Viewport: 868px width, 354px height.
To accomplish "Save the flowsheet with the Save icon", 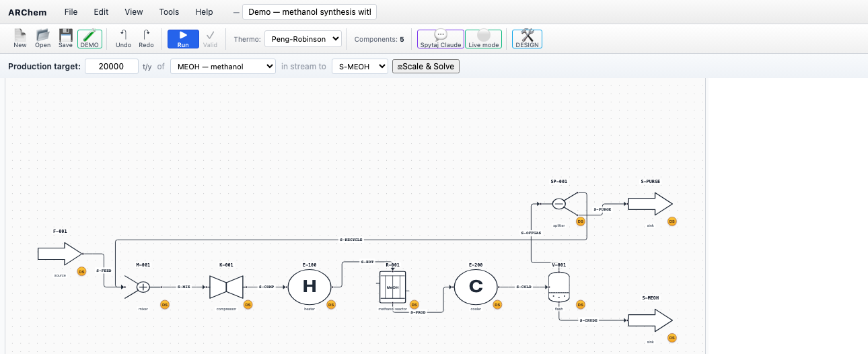I will pos(65,39).
